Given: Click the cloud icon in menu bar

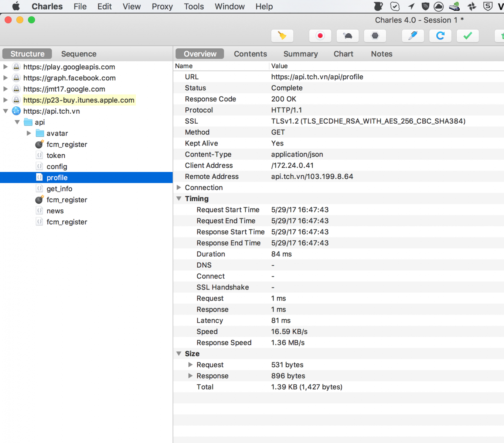Looking at the screenshot, I should click(439, 6).
